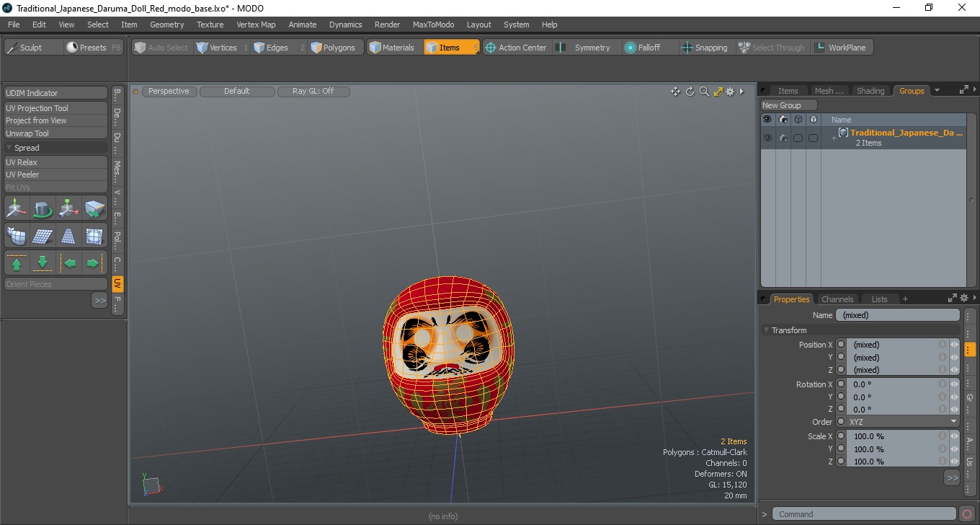The height and width of the screenshot is (525, 980).
Task: Click the curved grid mesh icon
Action: (x=17, y=236)
